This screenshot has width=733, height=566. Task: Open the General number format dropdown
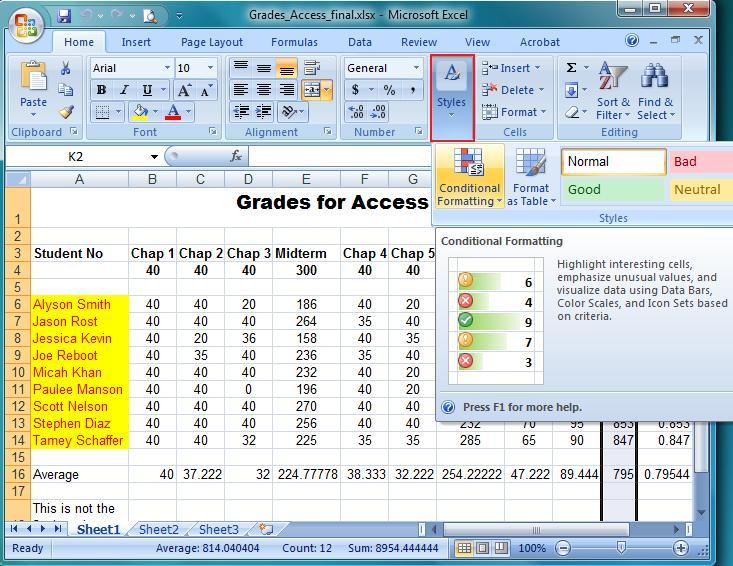415,68
